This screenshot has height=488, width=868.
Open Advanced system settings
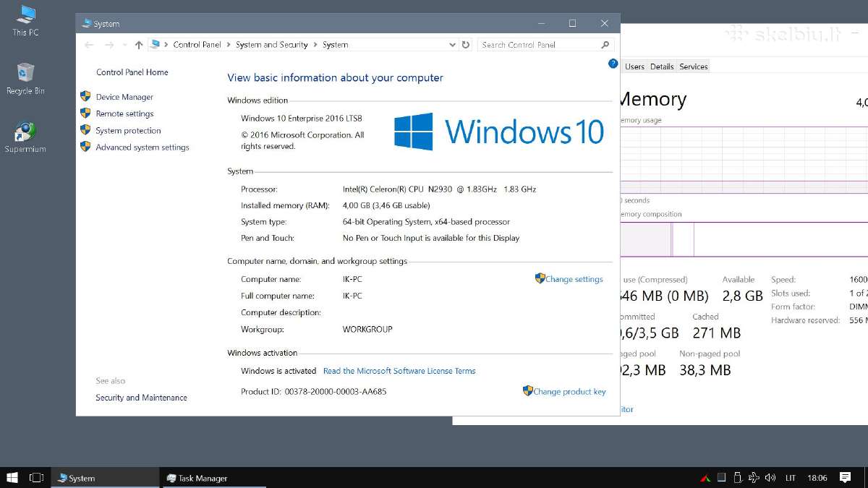coord(142,147)
